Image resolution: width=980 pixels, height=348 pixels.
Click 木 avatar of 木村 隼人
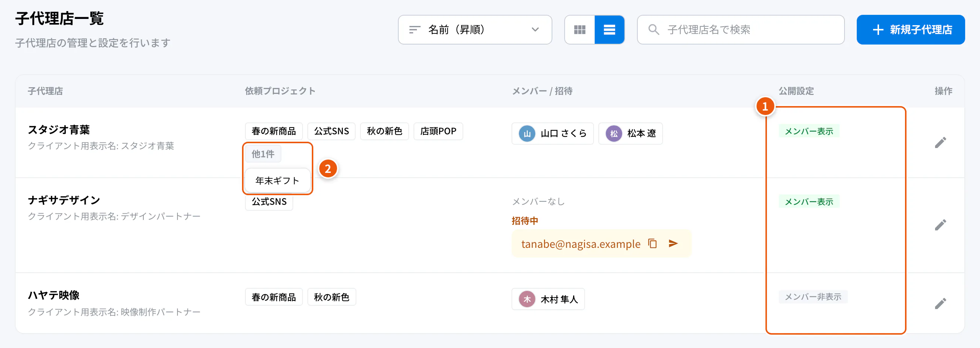coord(527,299)
